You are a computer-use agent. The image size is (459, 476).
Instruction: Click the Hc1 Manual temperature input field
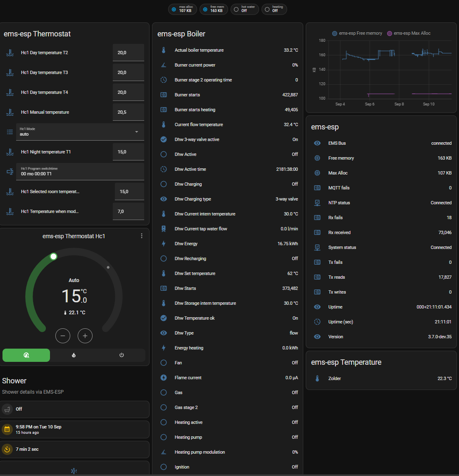point(128,112)
